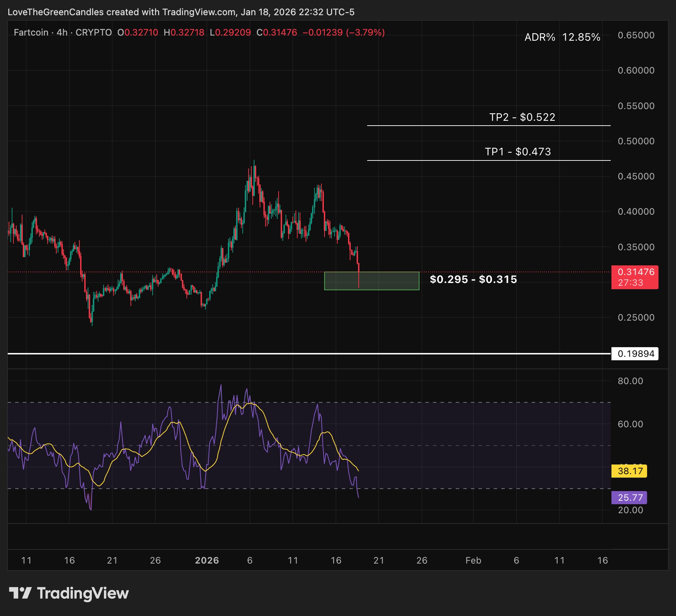Viewport: 676px width, 616px height.
Task: Click the TP1 - $0.473 label
Action: [518, 152]
